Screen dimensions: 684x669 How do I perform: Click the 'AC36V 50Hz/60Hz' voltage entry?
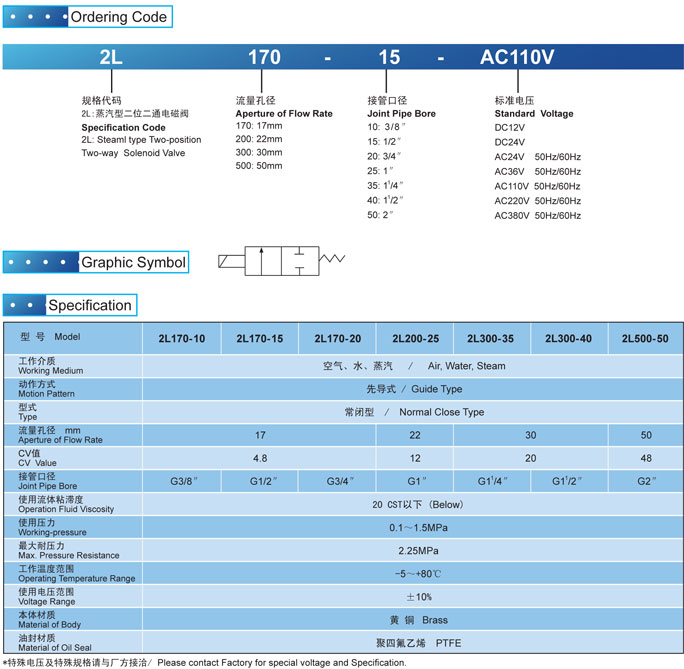click(537, 171)
